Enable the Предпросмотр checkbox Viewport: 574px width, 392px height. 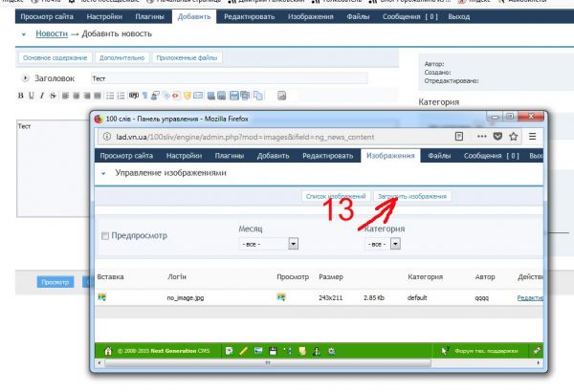click(x=105, y=236)
